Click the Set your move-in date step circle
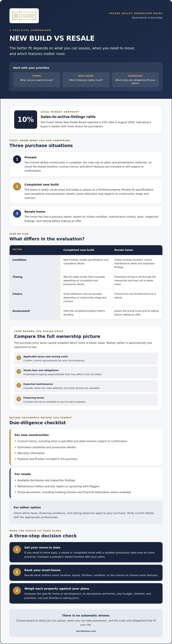 [x=17, y=549]
